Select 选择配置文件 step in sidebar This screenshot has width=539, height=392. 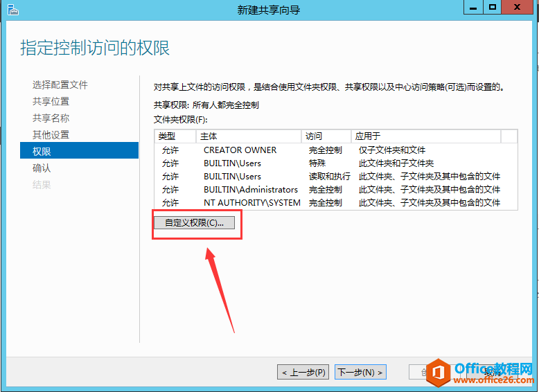pyautogui.click(x=60, y=84)
